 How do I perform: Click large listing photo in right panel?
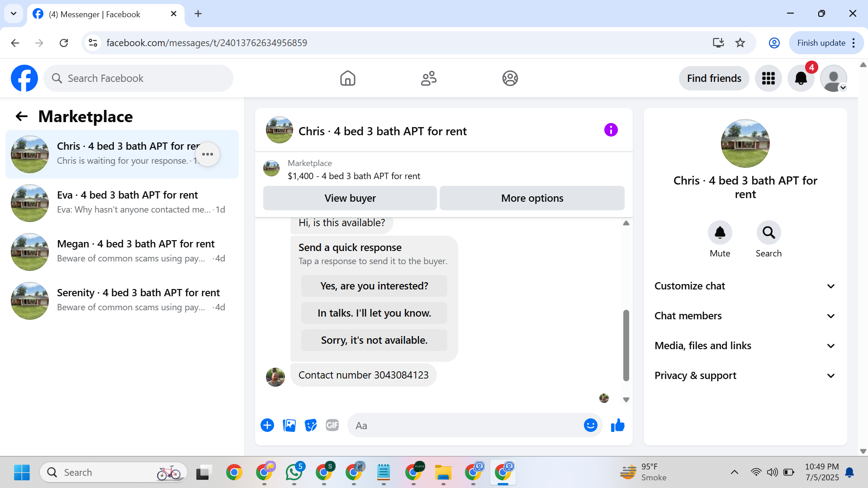745,143
